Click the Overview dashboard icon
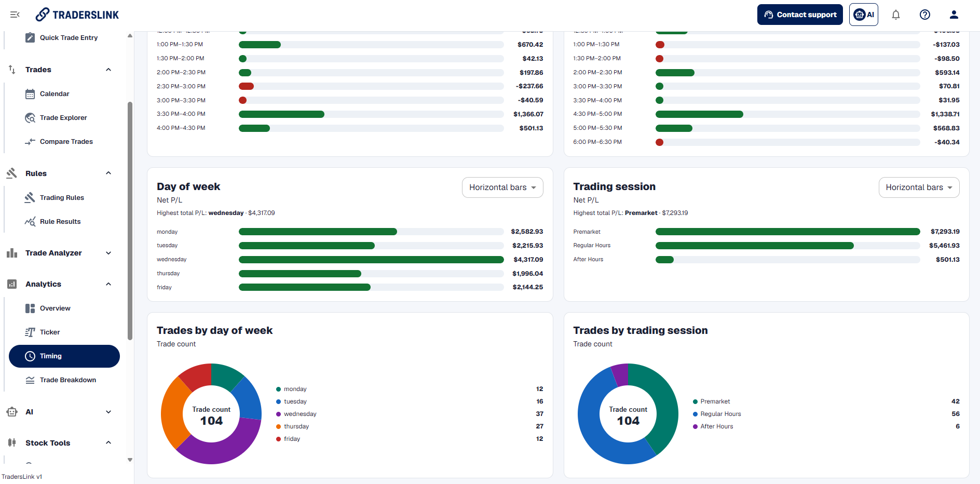This screenshot has height=484, width=980. pos(30,308)
